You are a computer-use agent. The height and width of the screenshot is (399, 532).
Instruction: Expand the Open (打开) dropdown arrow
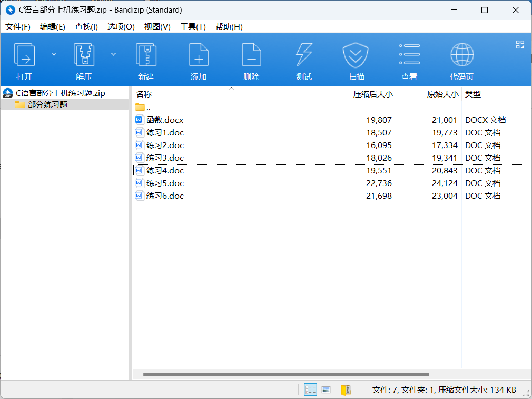[54, 54]
